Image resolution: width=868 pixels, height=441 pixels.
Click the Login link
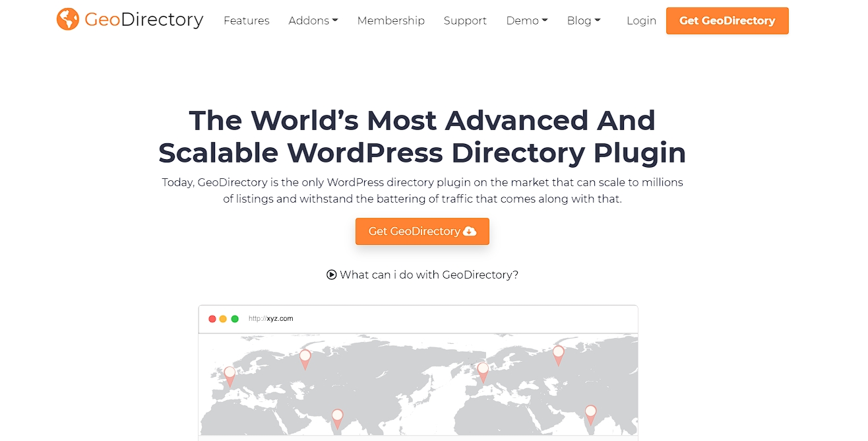point(641,20)
